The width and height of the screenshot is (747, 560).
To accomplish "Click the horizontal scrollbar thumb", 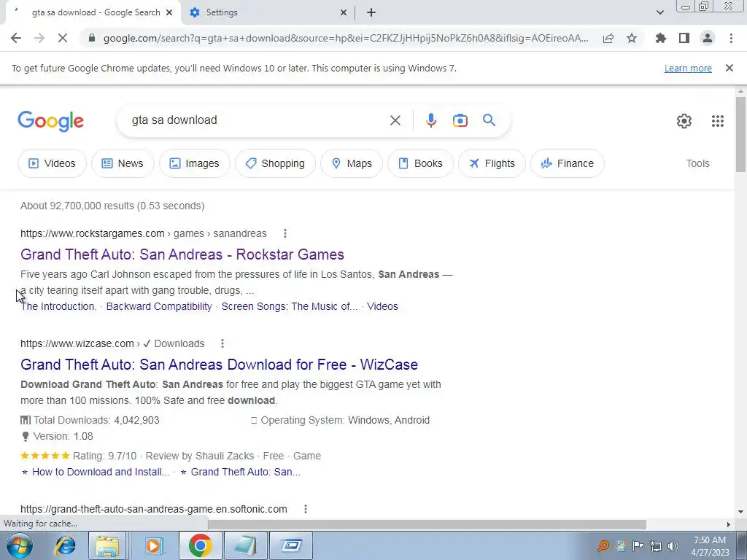I will [426, 524].
